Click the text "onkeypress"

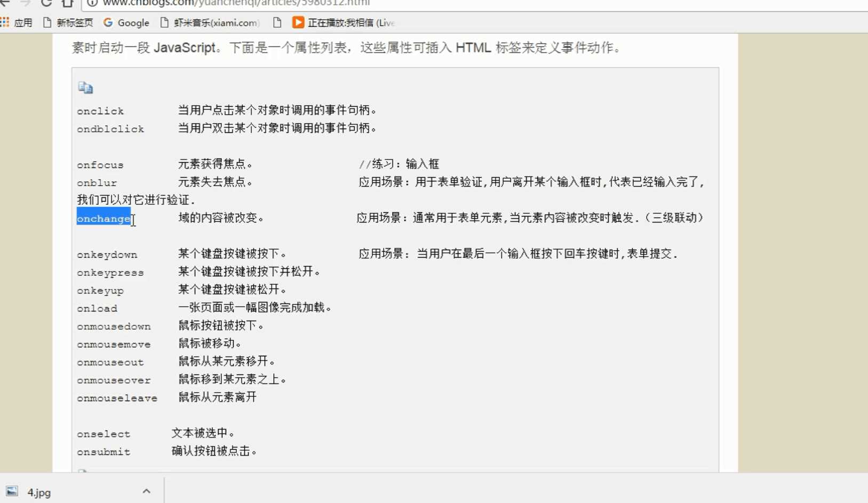110,273
